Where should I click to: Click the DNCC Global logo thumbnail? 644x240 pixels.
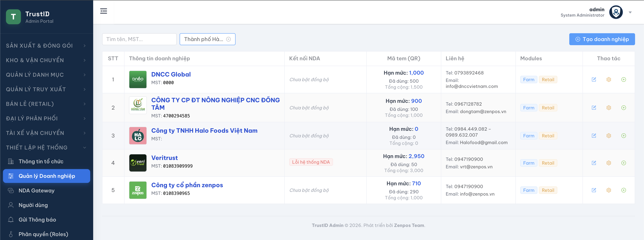[138, 79]
